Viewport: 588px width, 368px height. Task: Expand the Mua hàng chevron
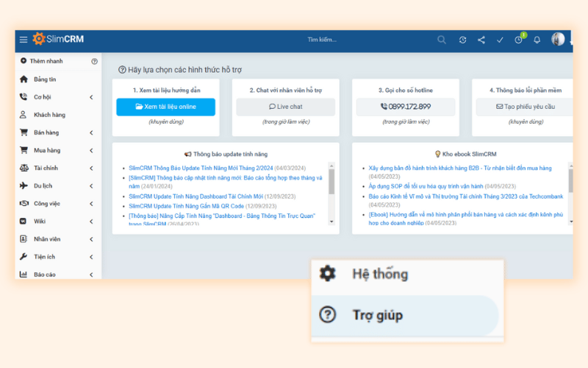pos(91,151)
